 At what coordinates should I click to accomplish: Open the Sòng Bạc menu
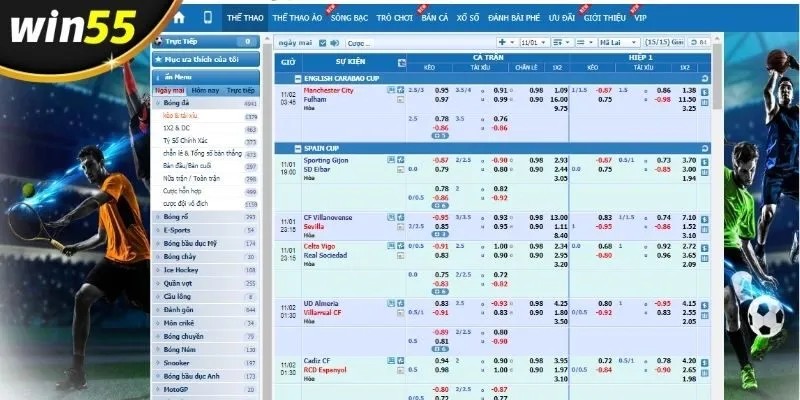tap(348, 18)
